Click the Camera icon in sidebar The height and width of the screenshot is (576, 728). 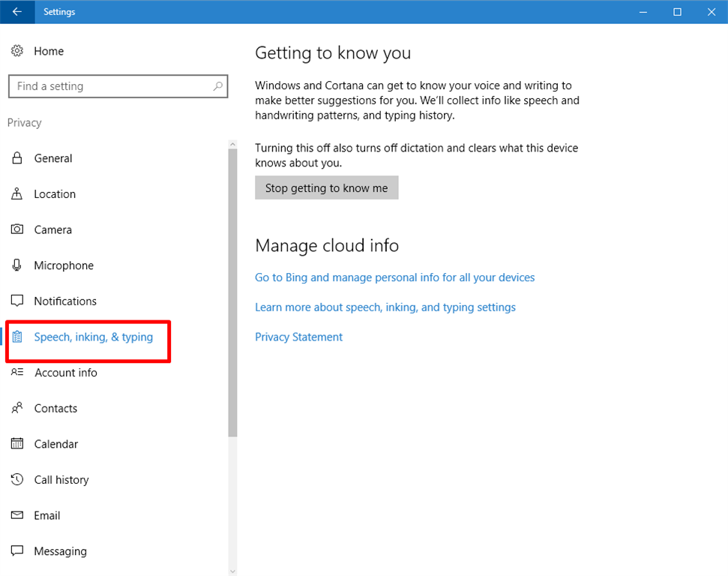16,229
